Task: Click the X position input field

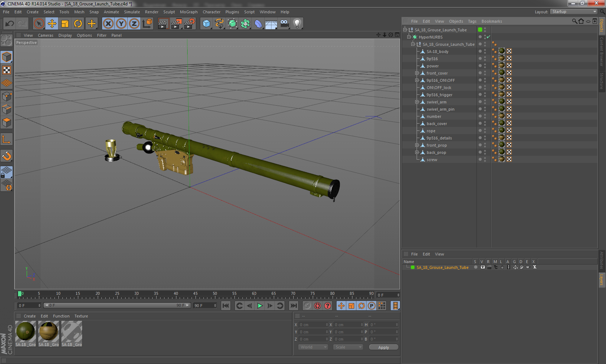Action: tap(313, 325)
